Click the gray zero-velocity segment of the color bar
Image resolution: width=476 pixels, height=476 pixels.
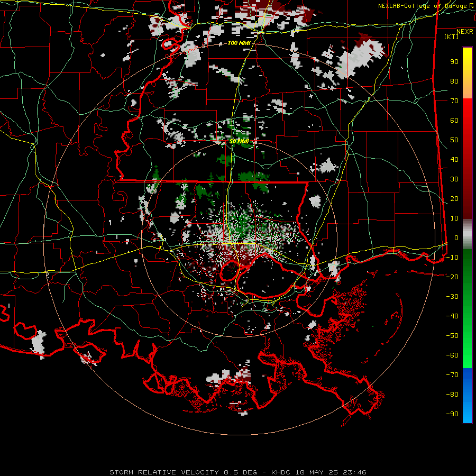(x=467, y=234)
